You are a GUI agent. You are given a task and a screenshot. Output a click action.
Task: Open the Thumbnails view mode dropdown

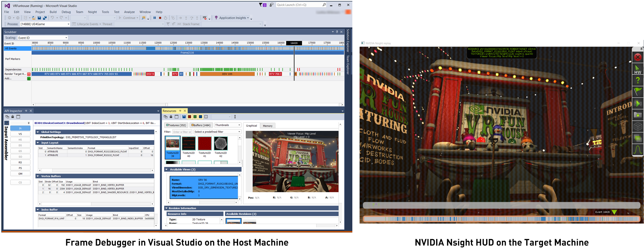pos(228,125)
